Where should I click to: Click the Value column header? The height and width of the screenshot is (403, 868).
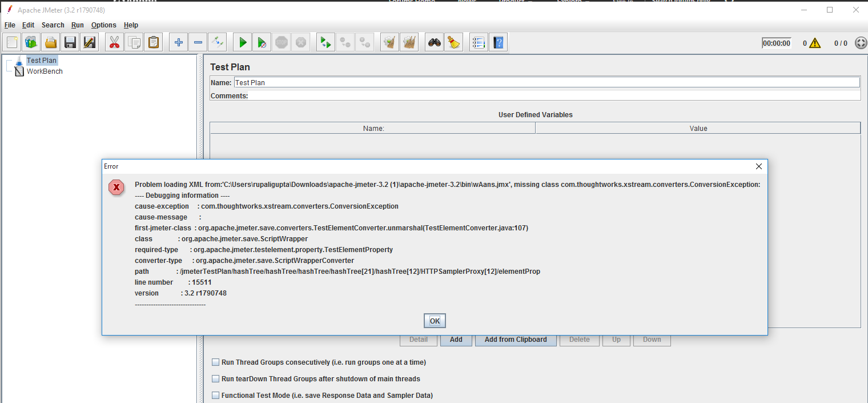698,129
